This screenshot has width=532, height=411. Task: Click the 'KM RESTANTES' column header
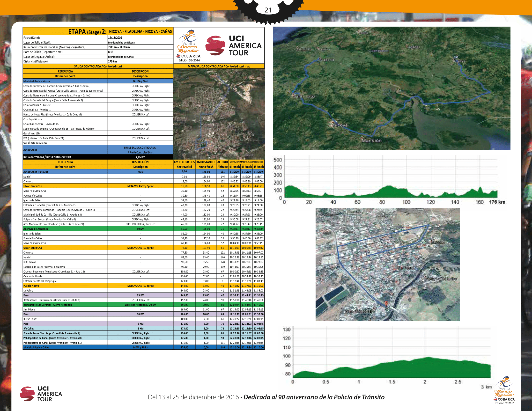click(x=206, y=162)
